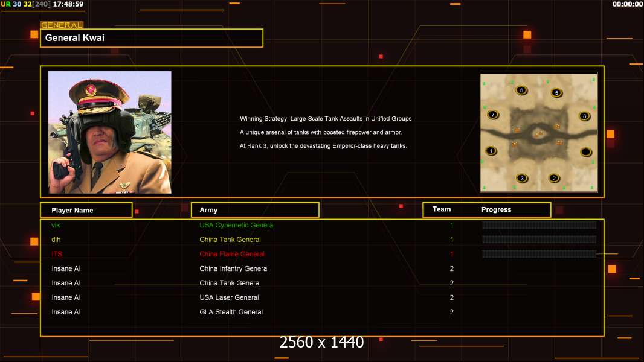Click GLA Stealth General army entry
Screen dimensions: 644x362
231,312
